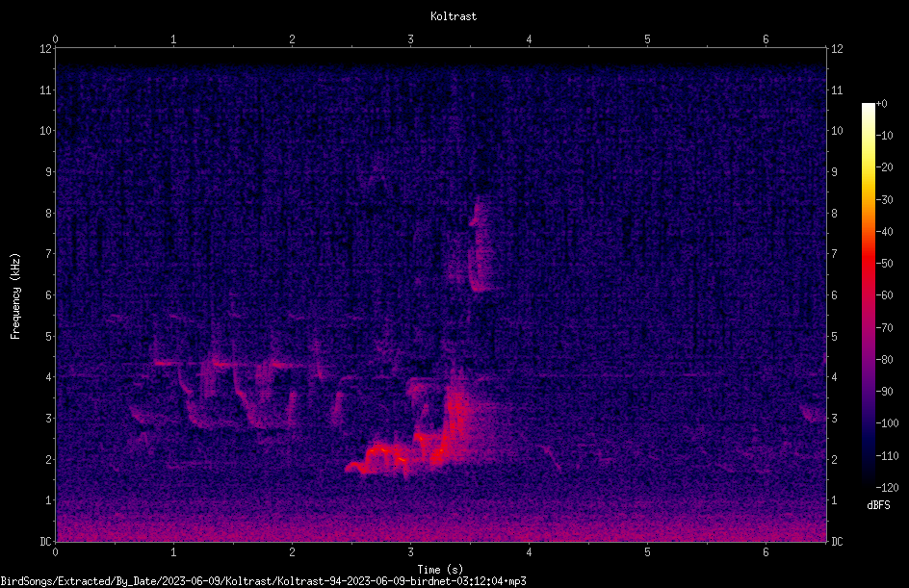Viewport: 909px width, 588px height.
Task: Click the '6' tick label on the bottom time axis
Action: (x=766, y=552)
